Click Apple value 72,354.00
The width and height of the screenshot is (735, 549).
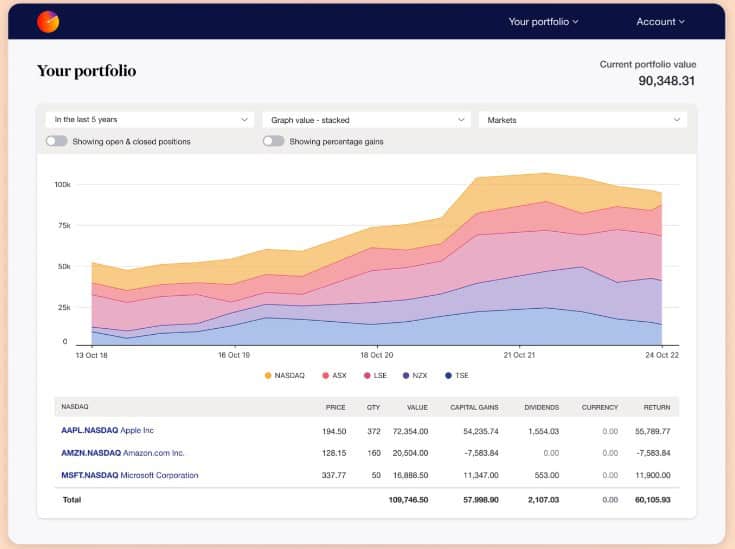[x=410, y=431]
